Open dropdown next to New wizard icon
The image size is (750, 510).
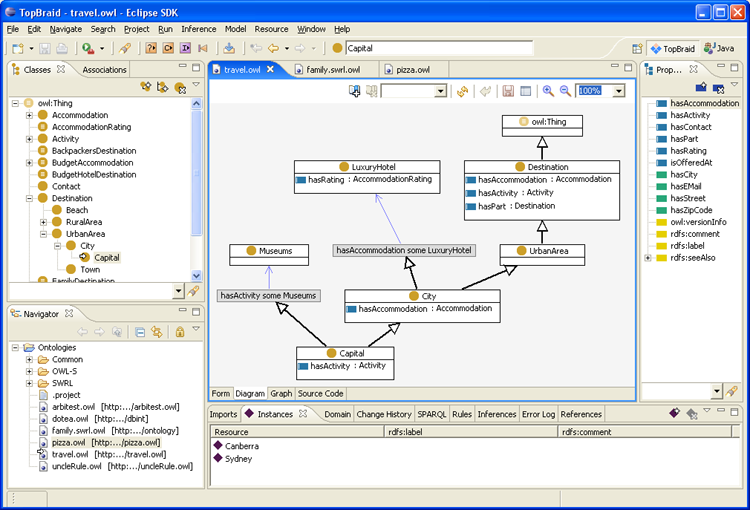pos(31,49)
